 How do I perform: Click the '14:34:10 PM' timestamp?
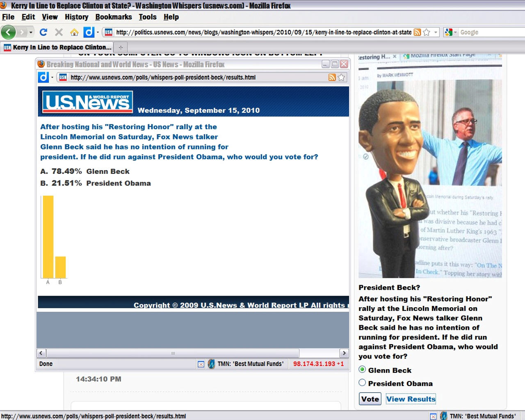[x=98, y=379]
